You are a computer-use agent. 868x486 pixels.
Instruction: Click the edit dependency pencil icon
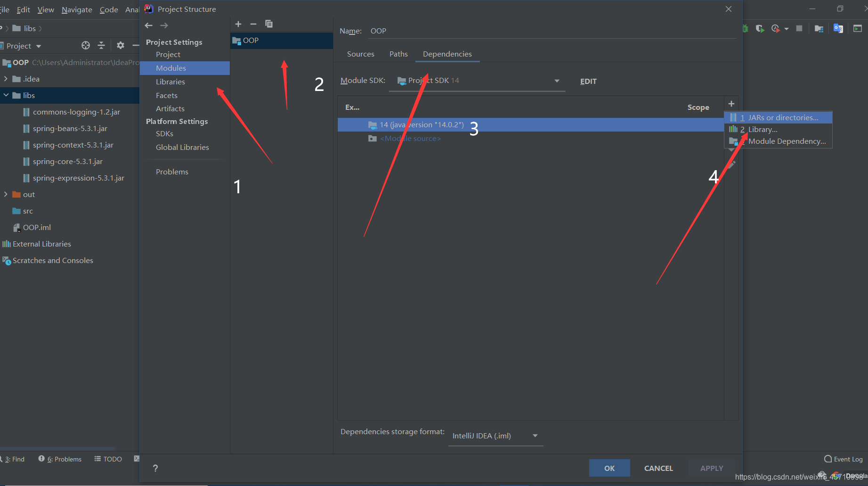731,165
